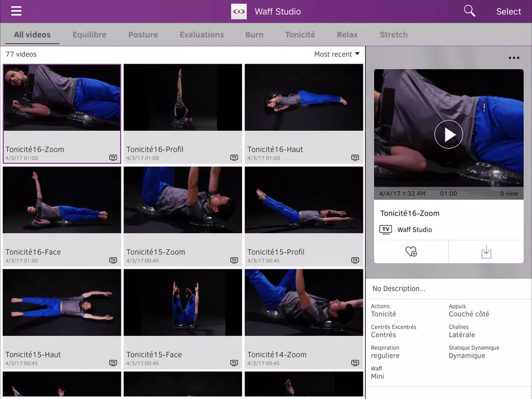
Task: Click the No Description... text
Action: [x=399, y=289]
